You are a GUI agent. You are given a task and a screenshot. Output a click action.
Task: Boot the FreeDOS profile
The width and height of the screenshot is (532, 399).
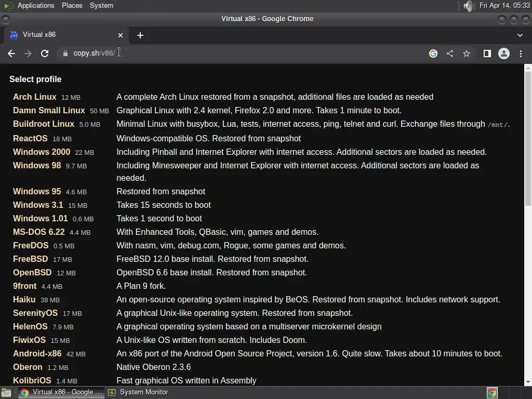(31, 246)
